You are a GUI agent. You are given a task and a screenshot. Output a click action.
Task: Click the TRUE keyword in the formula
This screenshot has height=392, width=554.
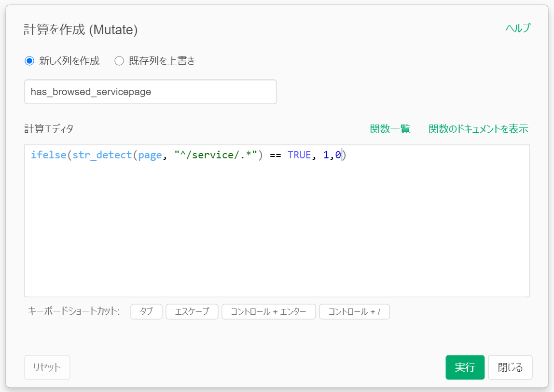point(299,155)
